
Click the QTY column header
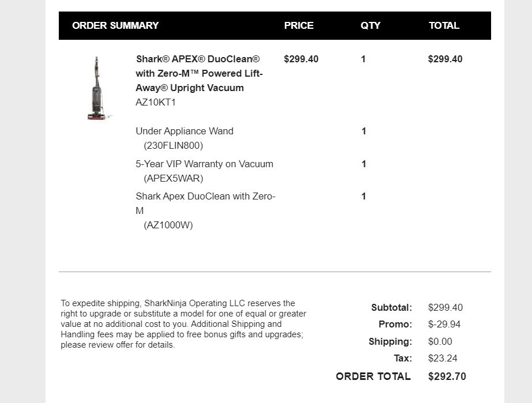(371, 25)
